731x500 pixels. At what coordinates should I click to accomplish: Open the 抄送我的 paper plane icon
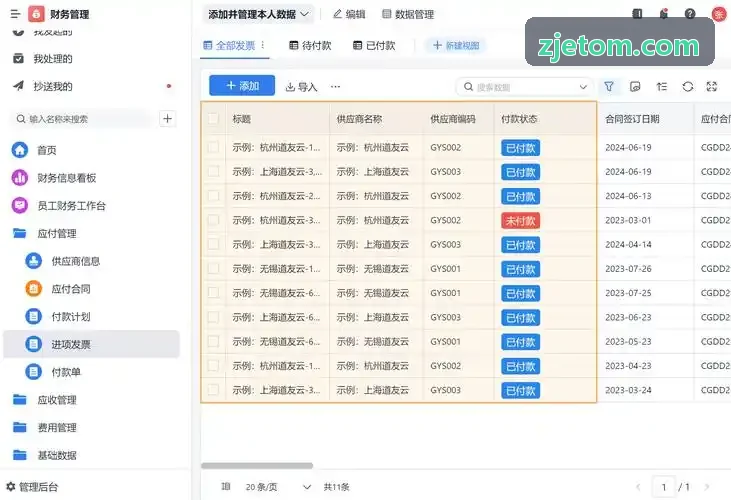click(18, 86)
